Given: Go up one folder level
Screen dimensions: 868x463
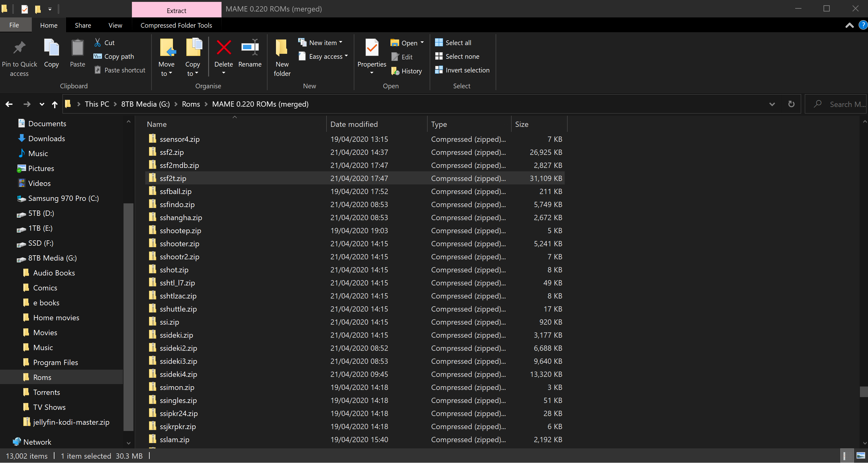Looking at the screenshot, I should (54, 104).
